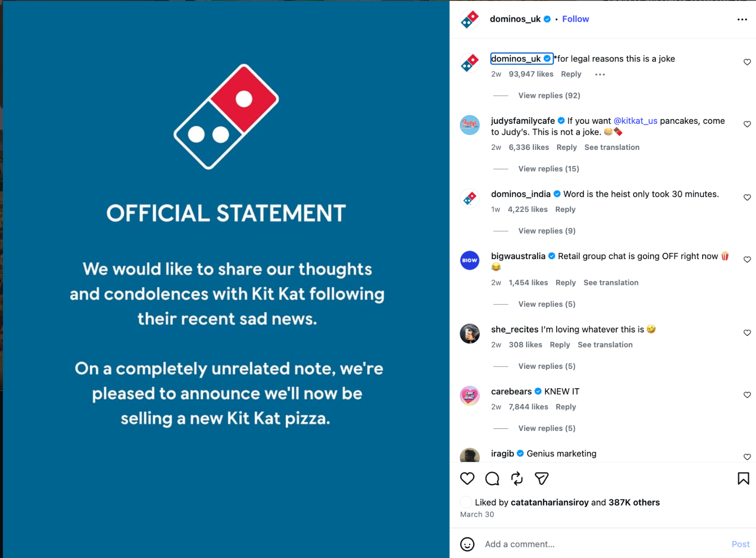Save post with bookmark icon
Viewport: 756px width, 558px height.
click(x=743, y=479)
